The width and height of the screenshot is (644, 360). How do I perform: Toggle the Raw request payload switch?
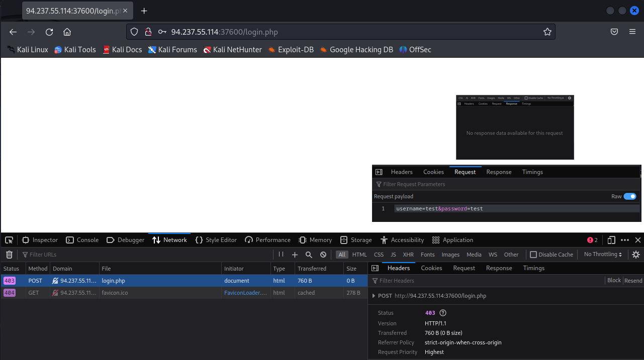630,196
